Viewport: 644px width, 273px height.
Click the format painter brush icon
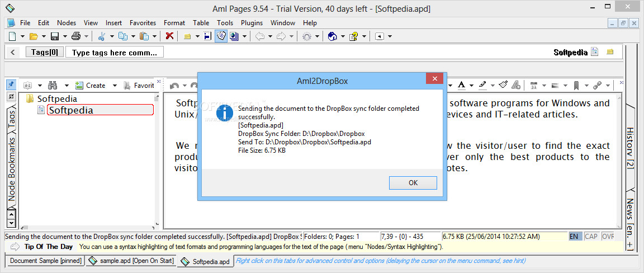coord(503,85)
